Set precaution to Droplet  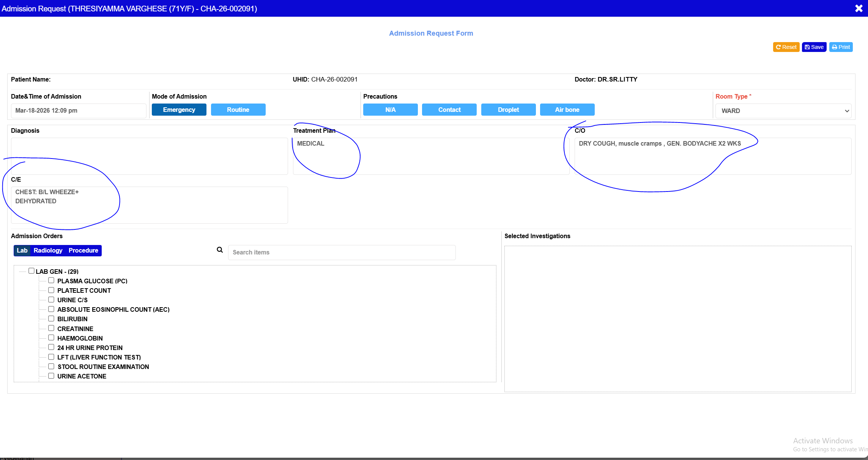tap(508, 110)
